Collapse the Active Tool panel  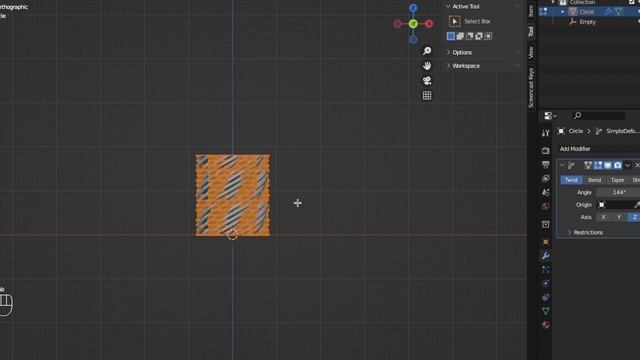click(x=448, y=7)
